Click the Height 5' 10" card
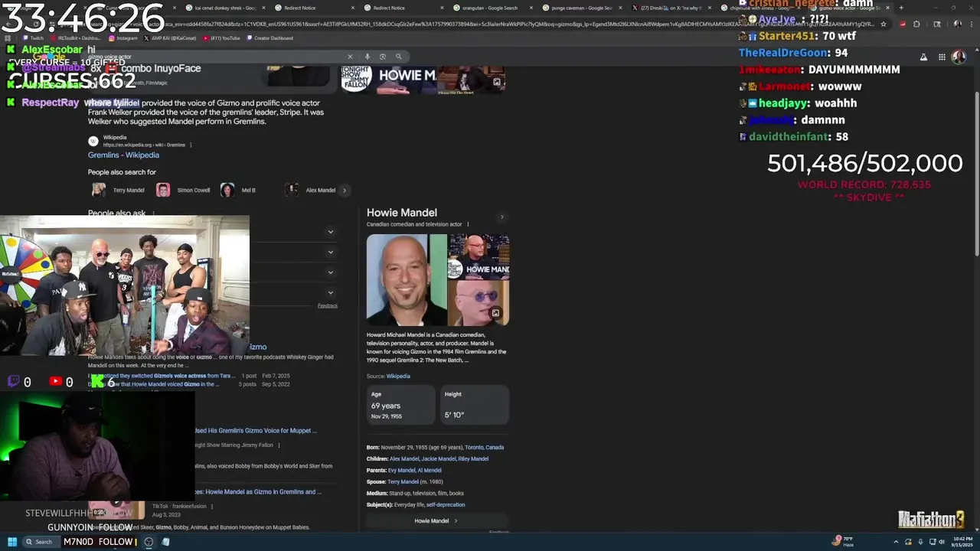The width and height of the screenshot is (980, 551). pyautogui.click(x=474, y=404)
